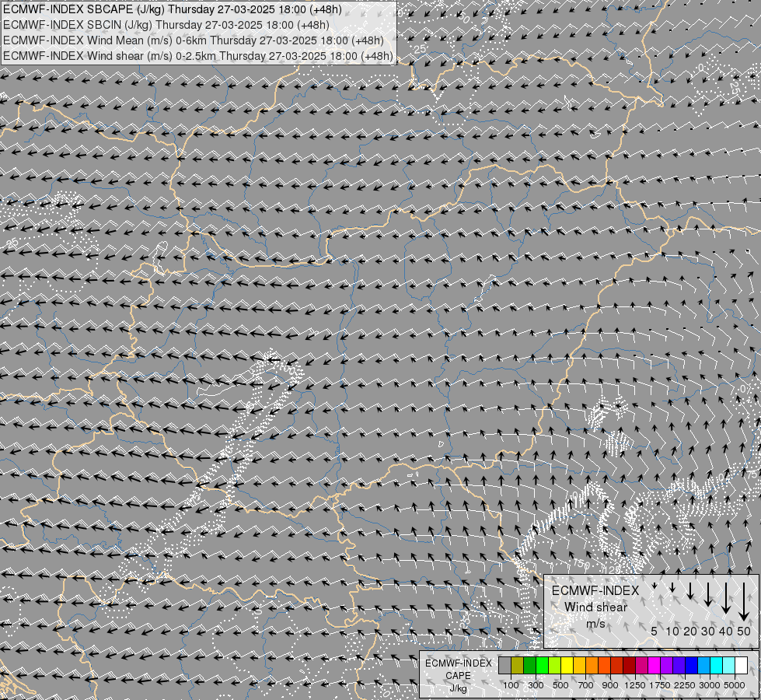Click the 100 value on CAPE scale

511,685
